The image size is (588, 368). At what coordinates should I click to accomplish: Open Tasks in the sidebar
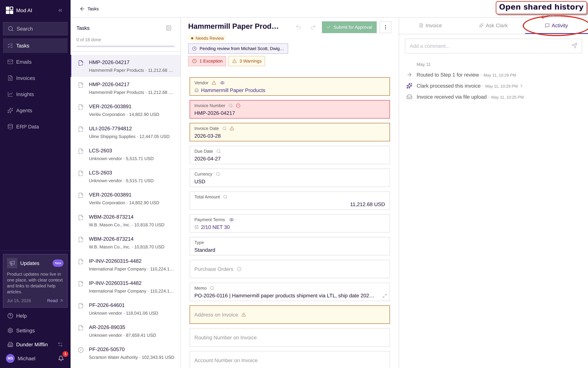(35, 46)
